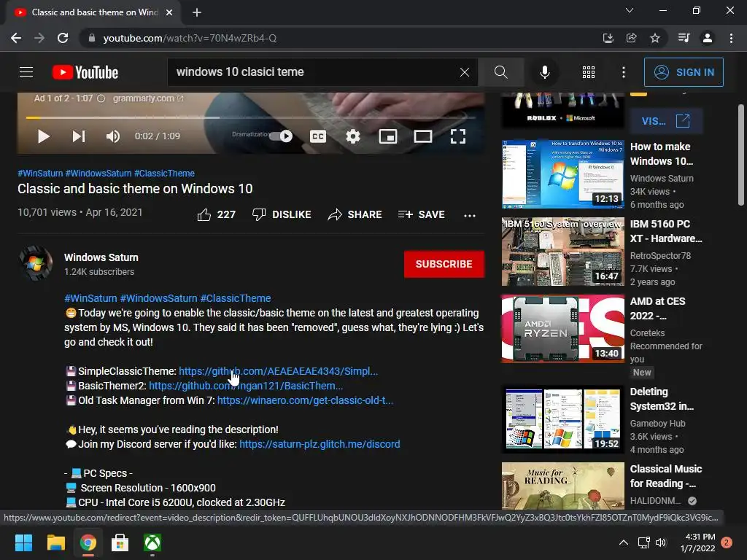Go to the YouTube home logo
The image size is (747, 560).
[x=85, y=72]
